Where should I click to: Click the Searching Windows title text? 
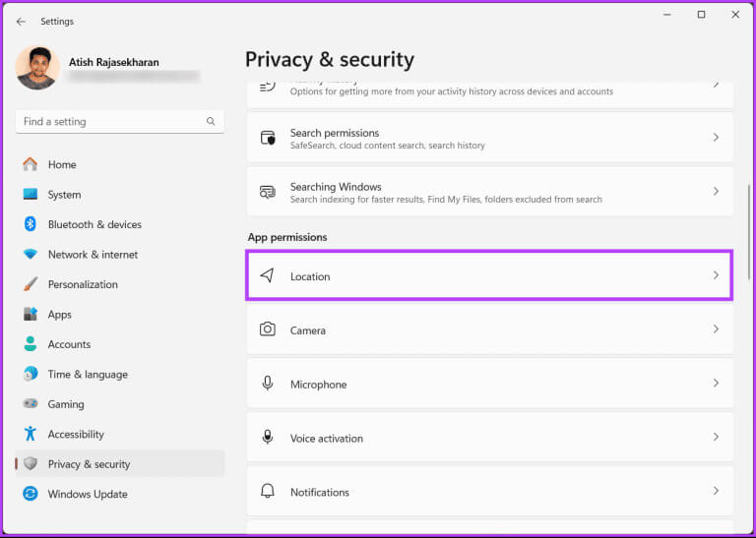pyautogui.click(x=336, y=187)
